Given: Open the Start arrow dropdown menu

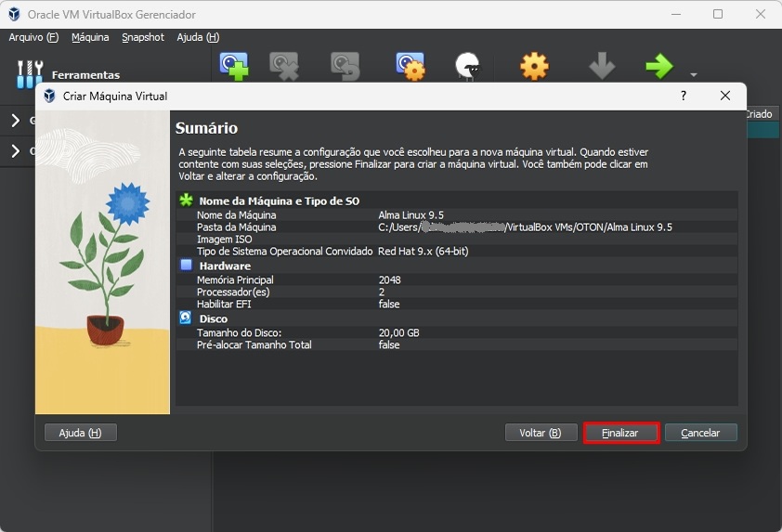Looking at the screenshot, I should (693, 75).
